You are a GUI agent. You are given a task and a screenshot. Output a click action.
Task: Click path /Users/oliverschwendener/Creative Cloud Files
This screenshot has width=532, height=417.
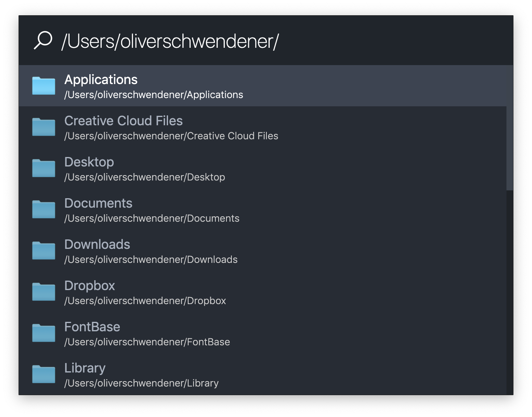pyautogui.click(x=171, y=136)
